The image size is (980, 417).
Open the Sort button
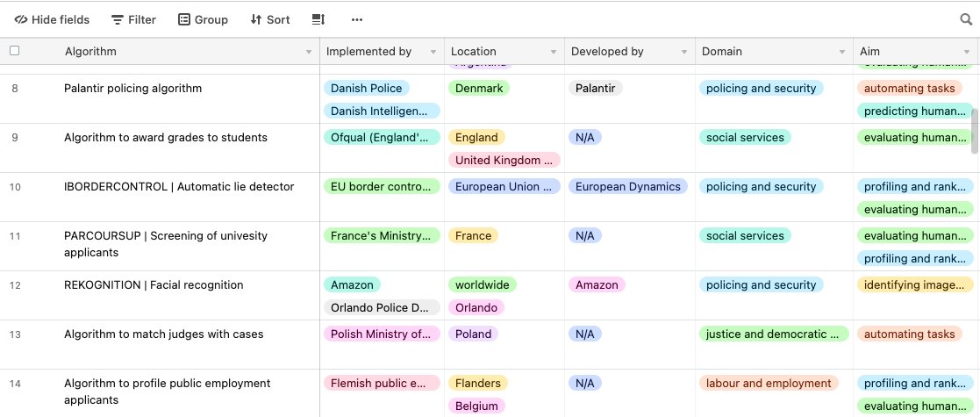[x=270, y=19]
